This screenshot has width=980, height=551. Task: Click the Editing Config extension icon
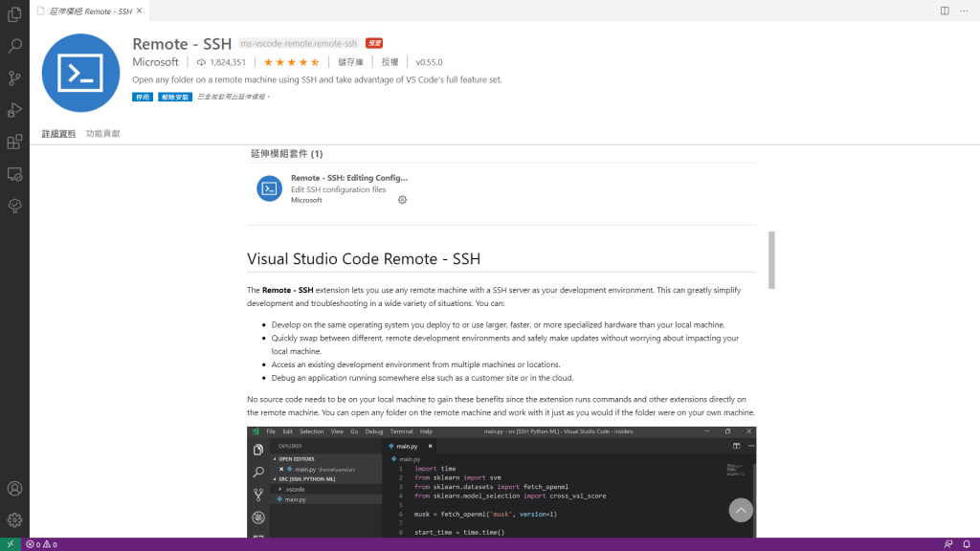[269, 188]
